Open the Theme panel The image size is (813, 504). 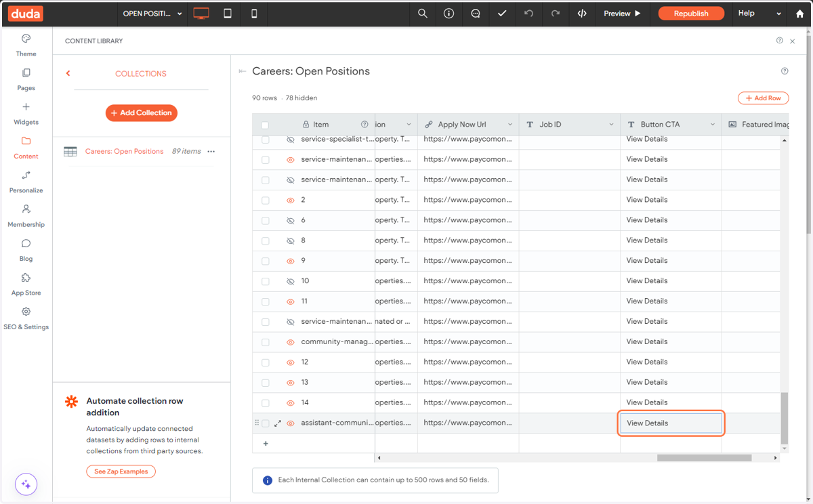26,45
